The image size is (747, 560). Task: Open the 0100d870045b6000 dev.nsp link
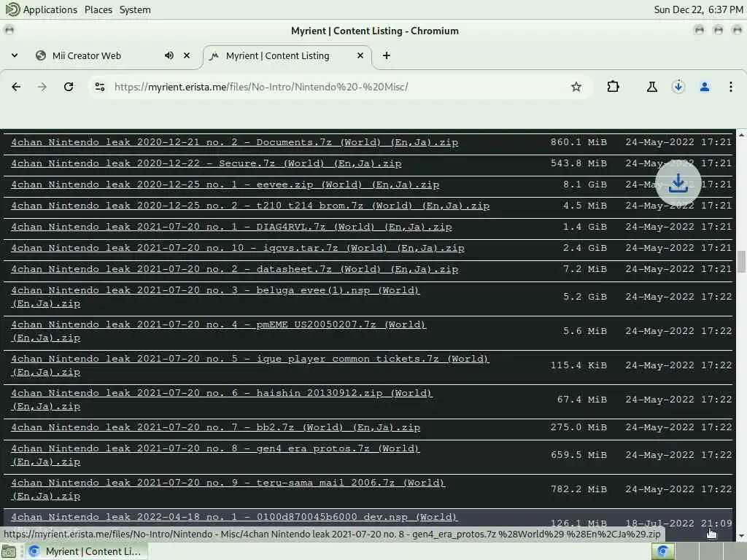click(234, 517)
